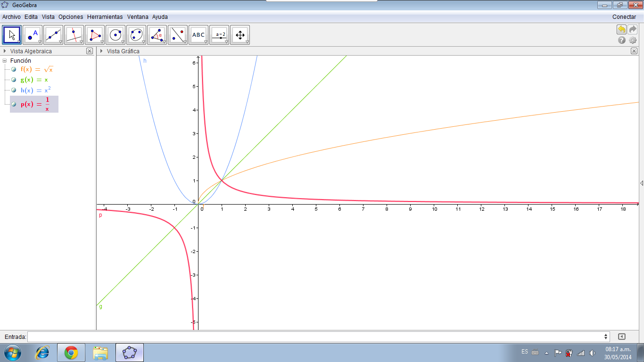This screenshot has width=644, height=362.
Task: Collapse the Función tree group
Action: point(5,60)
